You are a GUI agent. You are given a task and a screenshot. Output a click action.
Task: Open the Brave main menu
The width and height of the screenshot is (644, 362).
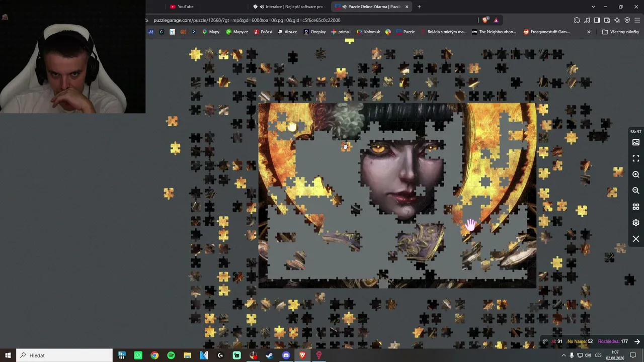(637, 20)
